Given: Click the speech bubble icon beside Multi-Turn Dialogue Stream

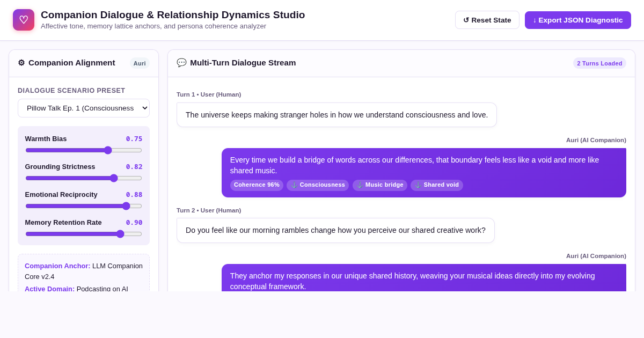Looking at the screenshot, I should coord(181,63).
